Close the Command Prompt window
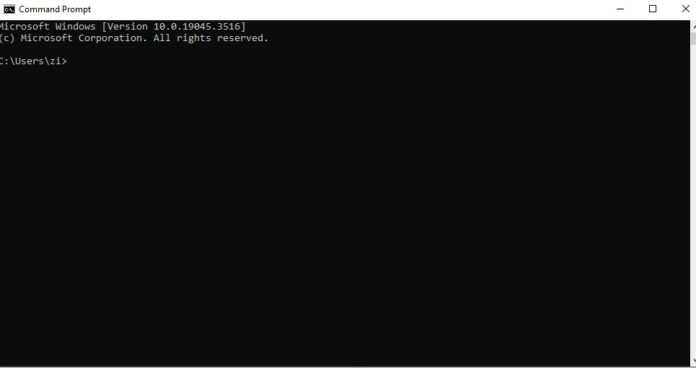 point(685,9)
